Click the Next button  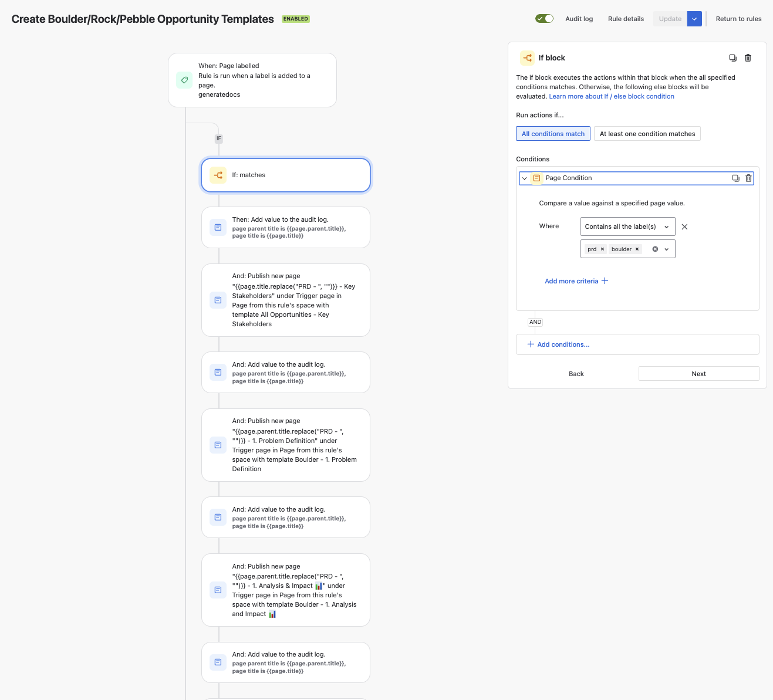pos(698,374)
